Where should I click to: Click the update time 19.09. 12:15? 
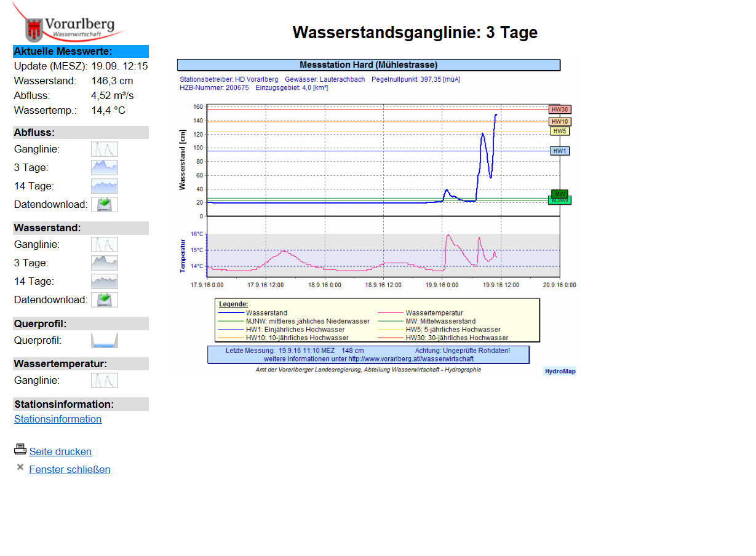(x=119, y=66)
